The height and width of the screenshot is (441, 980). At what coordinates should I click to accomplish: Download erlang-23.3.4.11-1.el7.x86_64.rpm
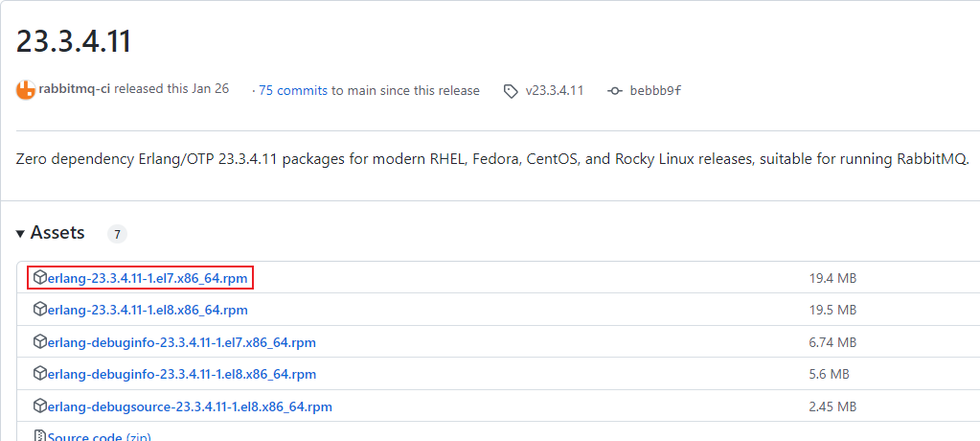pos(147,278)
